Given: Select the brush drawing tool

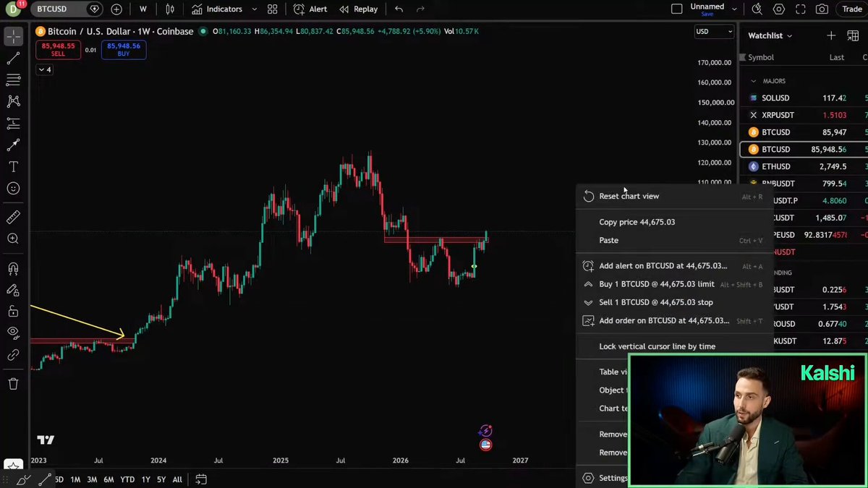Looking at the screenshot, I should 13,145.
